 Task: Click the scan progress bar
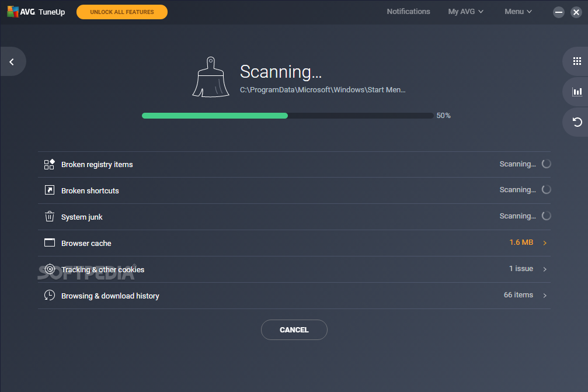click(288, 116)
